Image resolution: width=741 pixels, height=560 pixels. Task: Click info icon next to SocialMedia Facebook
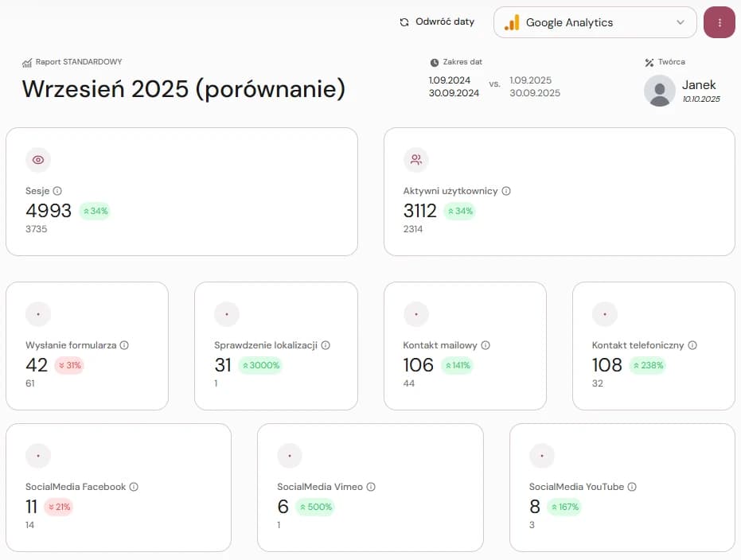(134, 487)
